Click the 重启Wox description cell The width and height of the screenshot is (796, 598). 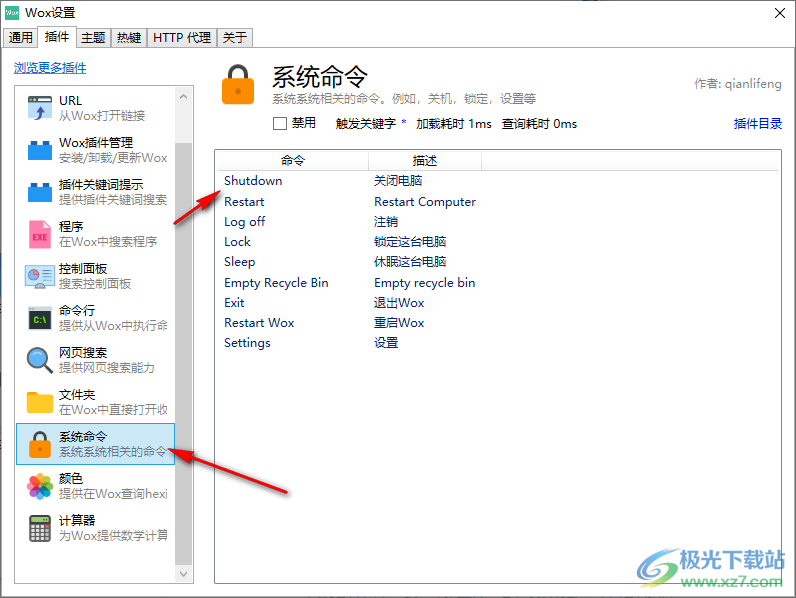click(x=399, y=323)
